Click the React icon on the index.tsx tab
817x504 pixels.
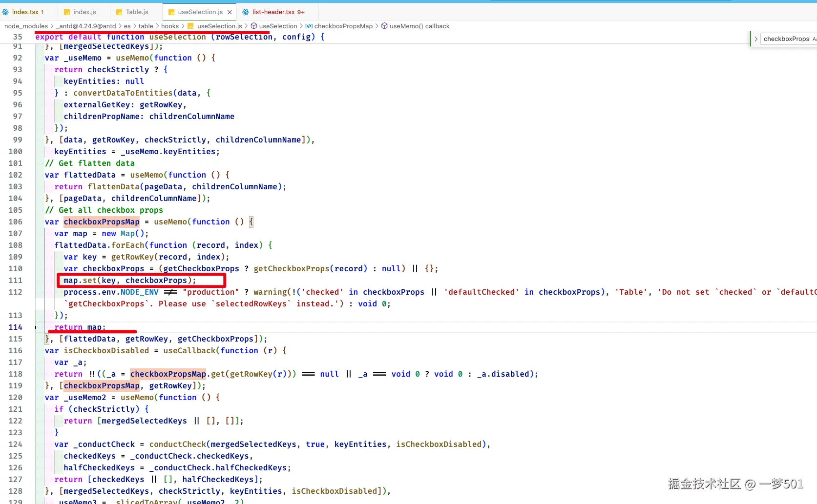pyautogui.click(x=5, y=12)
